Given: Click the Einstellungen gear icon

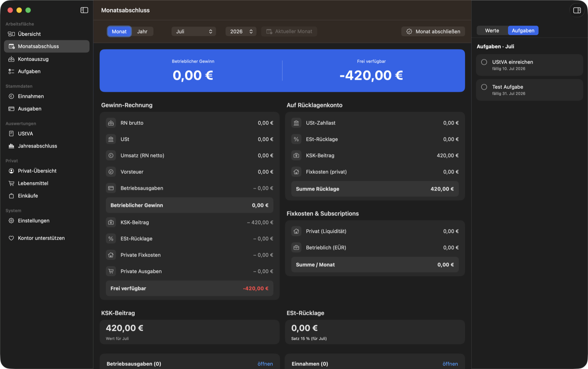Looking at the screenshot, I should (11, 221).
